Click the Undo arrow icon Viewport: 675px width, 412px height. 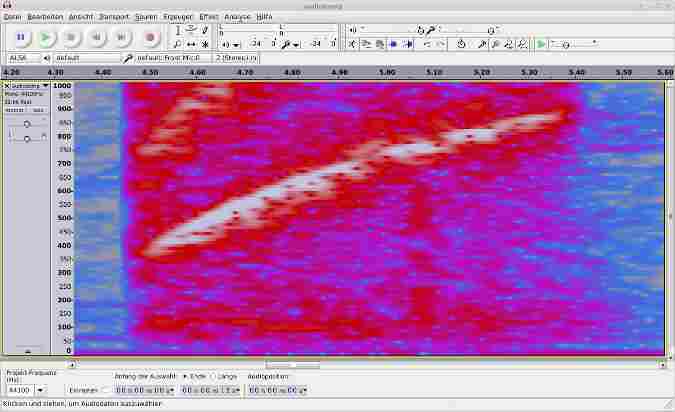[427, 44]
